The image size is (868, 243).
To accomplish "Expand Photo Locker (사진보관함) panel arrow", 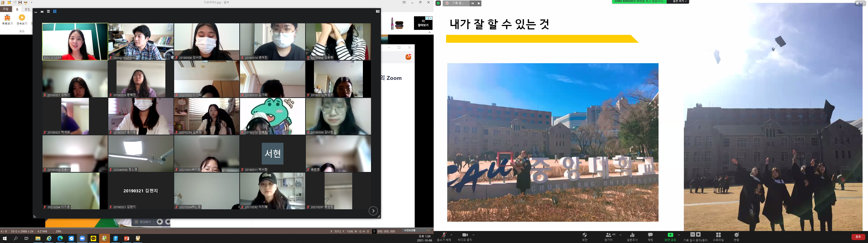I will 428,231.
